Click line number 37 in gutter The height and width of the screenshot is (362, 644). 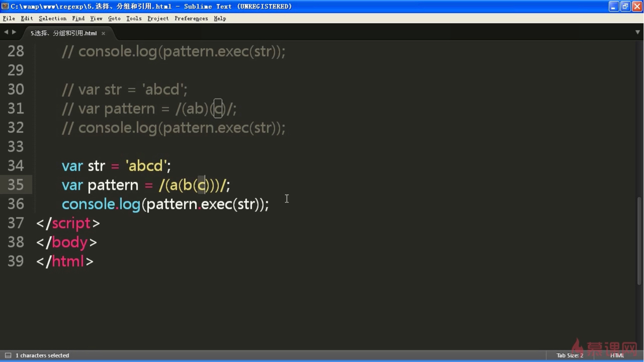point(16,223)
